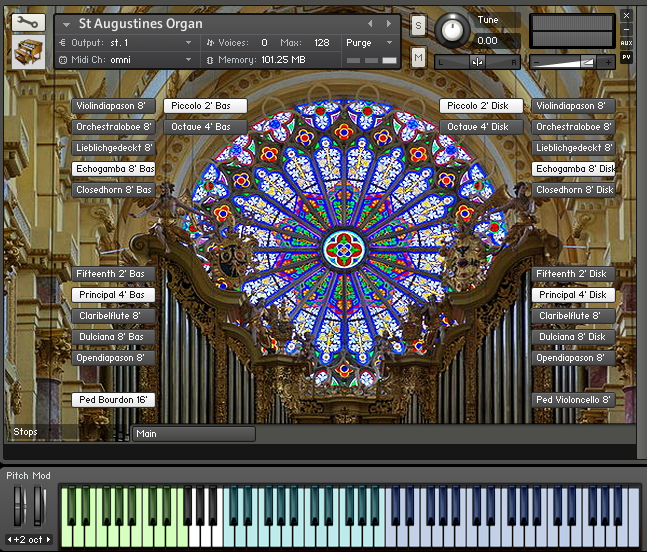The width and height of the screenshot is (647, 552).
Task: Shift keyboard octave up arrow
Action: coord(48,540)
